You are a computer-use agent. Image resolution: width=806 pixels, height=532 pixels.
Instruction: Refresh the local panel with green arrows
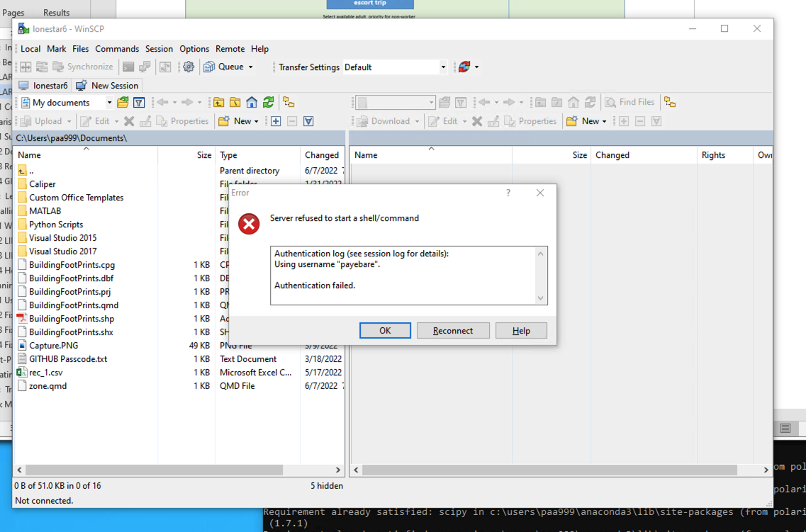[x=268, y=103]
